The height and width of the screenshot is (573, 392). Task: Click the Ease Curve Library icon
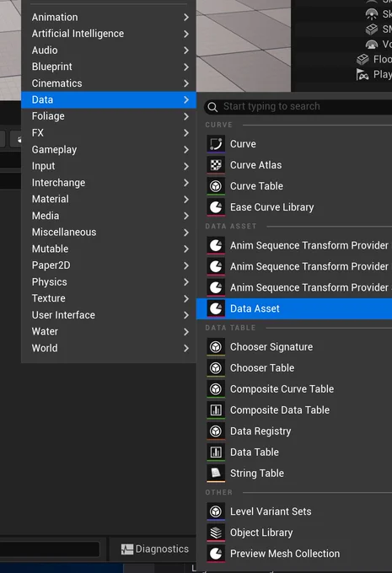tap(216, 207)
